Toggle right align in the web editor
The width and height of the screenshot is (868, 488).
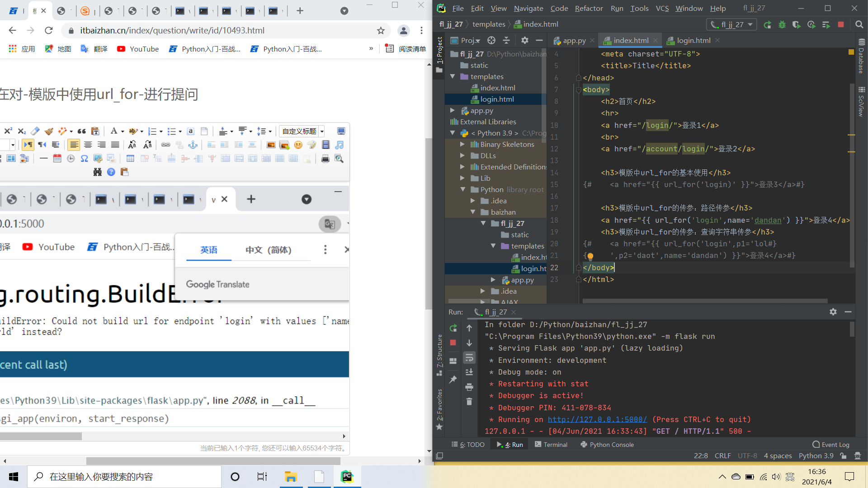102,145
